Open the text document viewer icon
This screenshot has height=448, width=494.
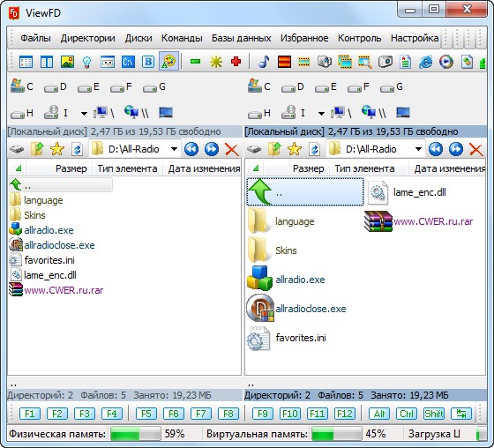[406, 62]
